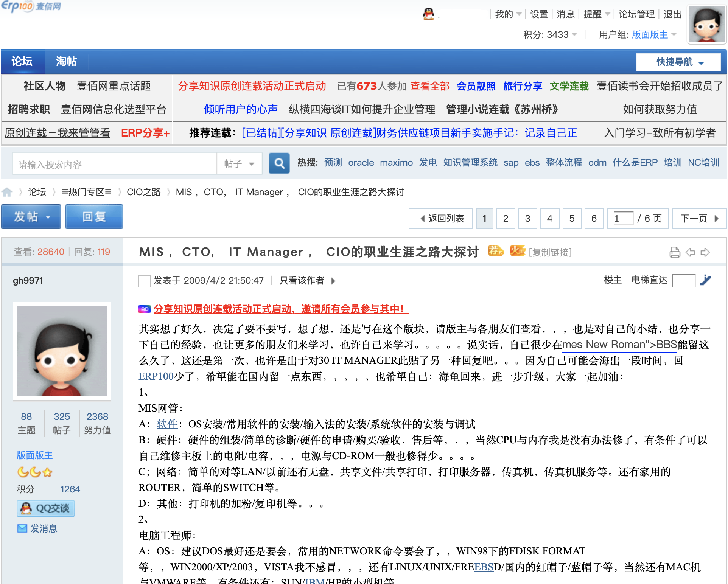Open ≡热门专区≡ in breadcrumb
This screenshot has height=584, width=728.
[x=86, y=192]
